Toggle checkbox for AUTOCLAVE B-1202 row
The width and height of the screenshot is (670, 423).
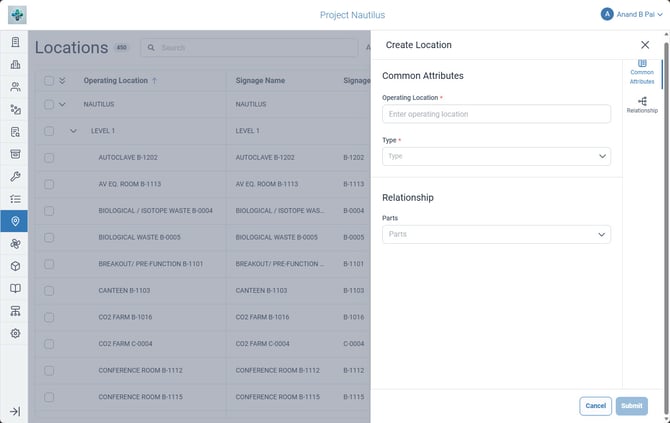pyautogui.click(x=49, y=158)
